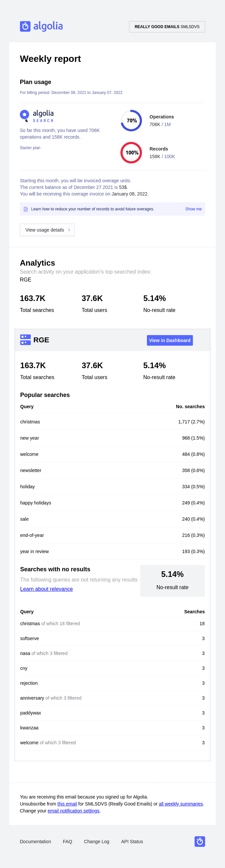Open Change Log in the footer
Viewport: 225px width, 868px height.
[x=97, y=842]
